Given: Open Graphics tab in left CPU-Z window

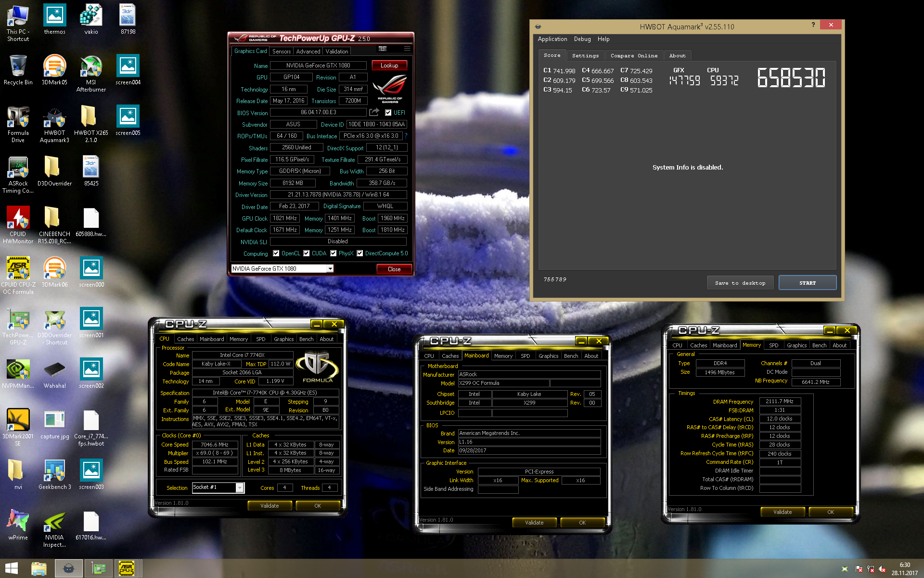Looking at the screenshot, I should (x=283, y=339).
